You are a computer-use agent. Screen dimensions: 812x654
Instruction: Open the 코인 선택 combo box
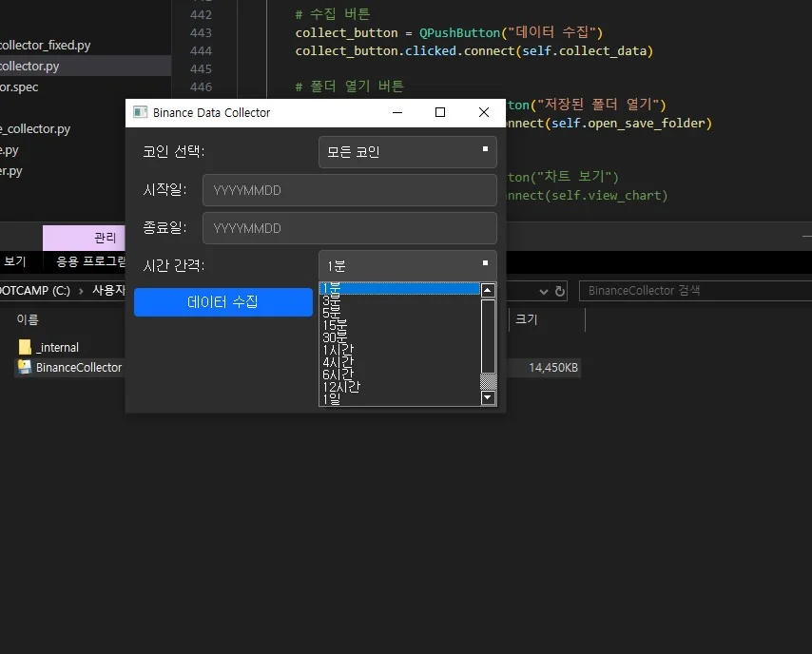pyautogui.click(x=408, y=152)
